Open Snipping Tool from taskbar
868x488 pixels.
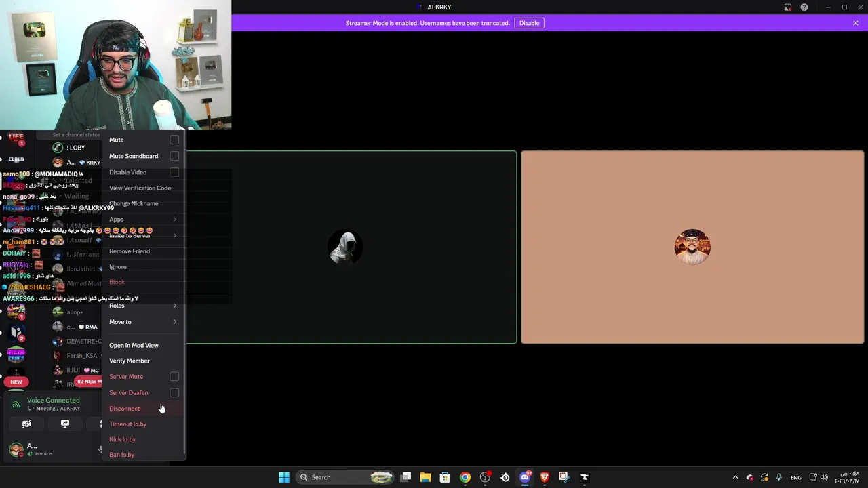click(x=564, y=477)
